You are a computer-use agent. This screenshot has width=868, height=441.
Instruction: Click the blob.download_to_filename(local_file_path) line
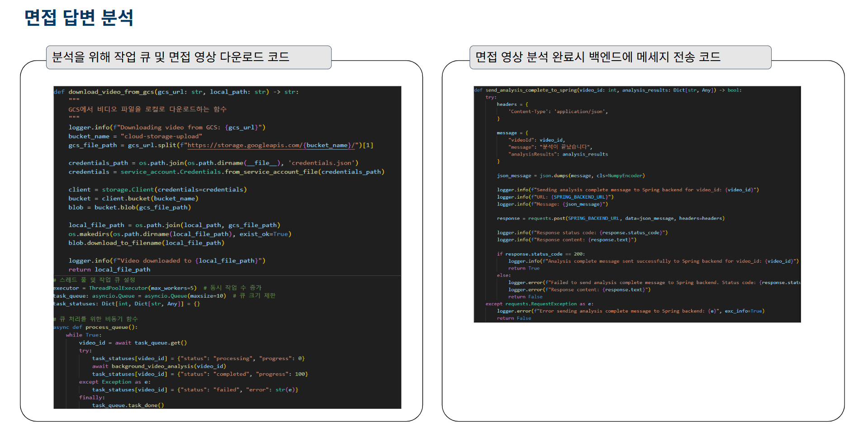click(x=146, y=243)
